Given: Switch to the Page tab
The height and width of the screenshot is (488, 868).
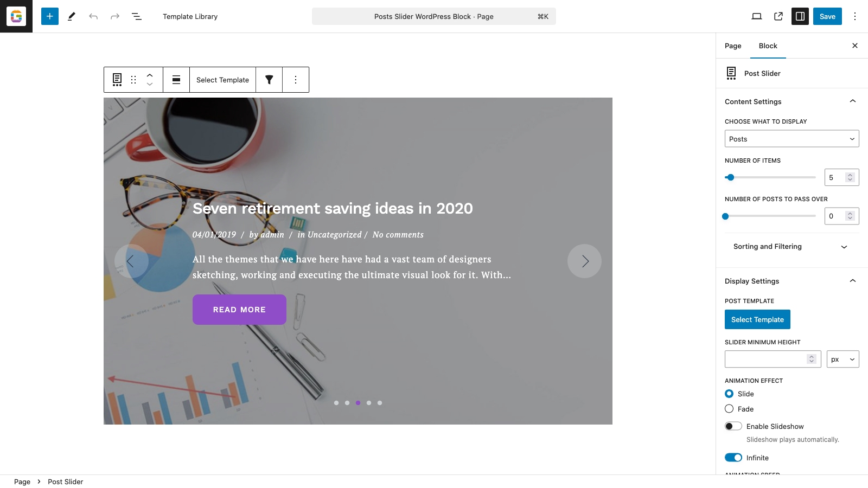Looking at the screenshot, I should tap(733, 46).
